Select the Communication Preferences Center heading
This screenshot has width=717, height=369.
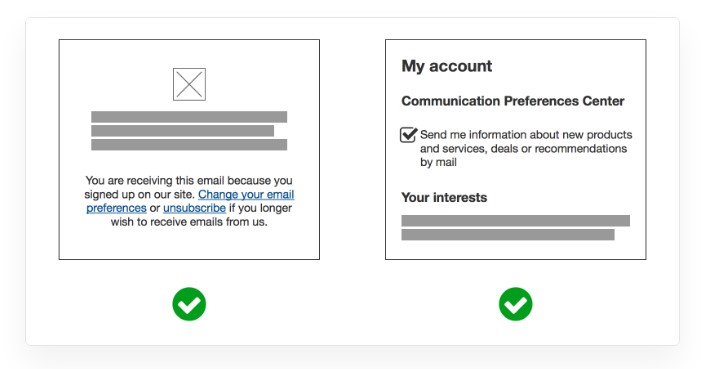[513, 101]
